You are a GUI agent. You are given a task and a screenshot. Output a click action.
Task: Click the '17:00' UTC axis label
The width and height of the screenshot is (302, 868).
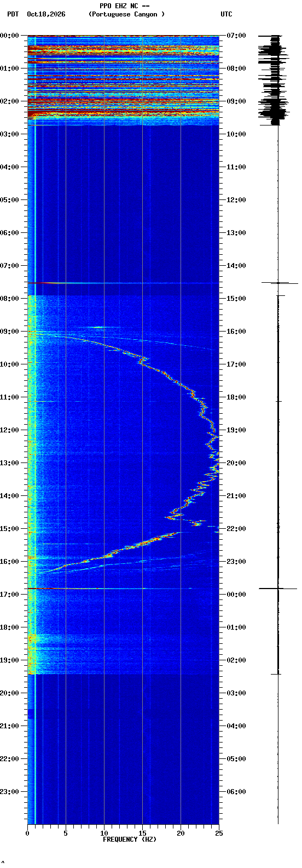coord(236,364)
